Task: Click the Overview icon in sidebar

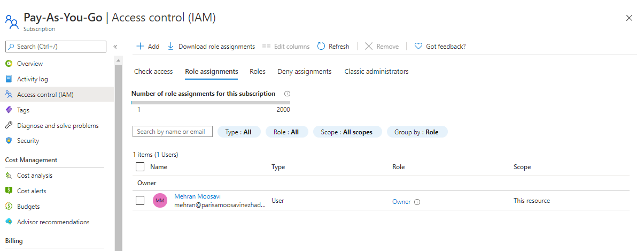Action: [x=9, y=64]
